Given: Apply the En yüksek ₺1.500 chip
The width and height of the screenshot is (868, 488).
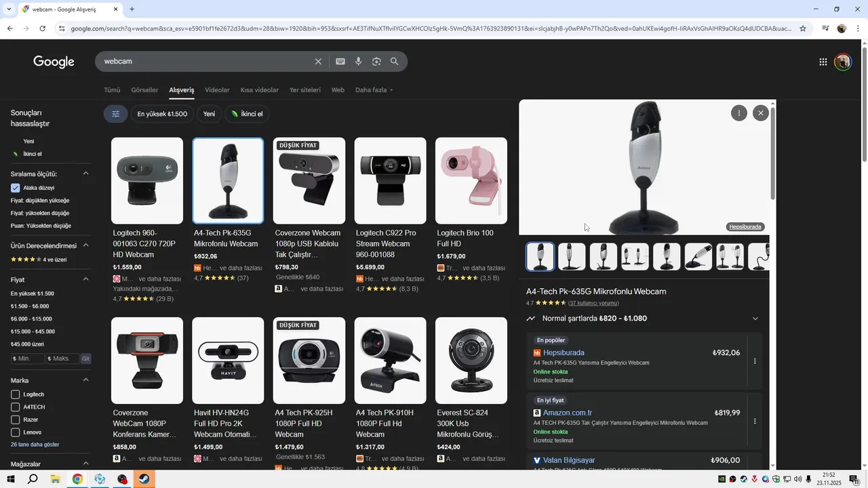Looking at the screenshot, I should click(x=162, y=114).
